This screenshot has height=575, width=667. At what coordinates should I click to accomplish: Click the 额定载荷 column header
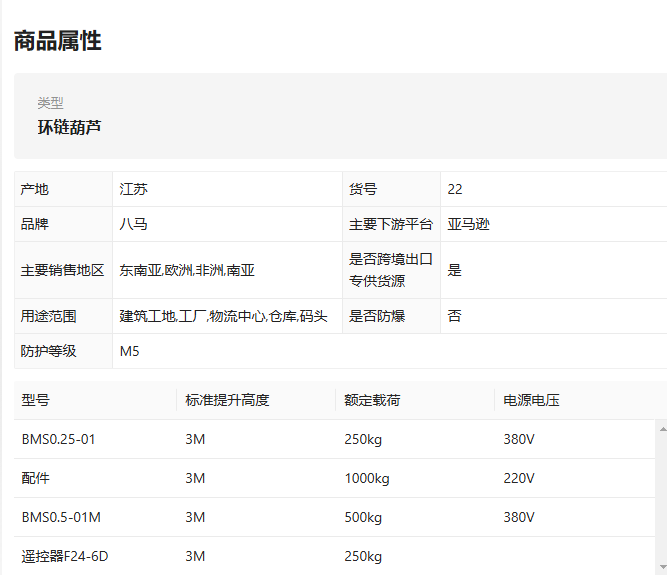[x=372, y=400]
